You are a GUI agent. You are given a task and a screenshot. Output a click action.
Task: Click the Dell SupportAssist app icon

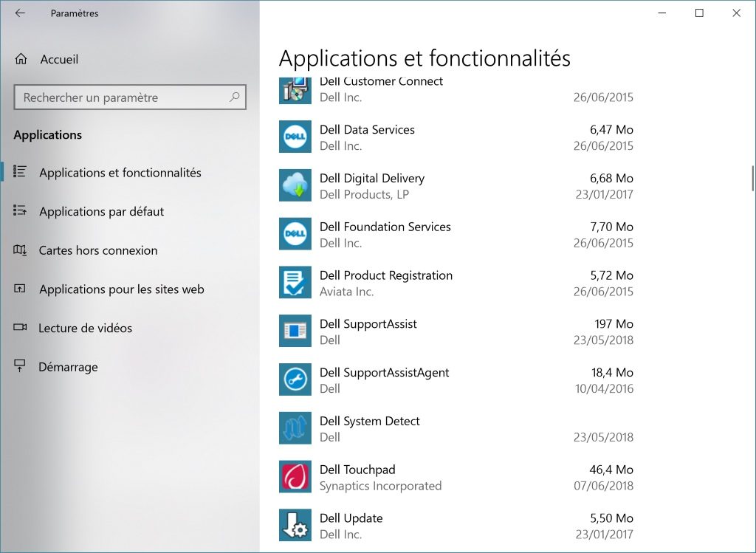coord(295,331)
